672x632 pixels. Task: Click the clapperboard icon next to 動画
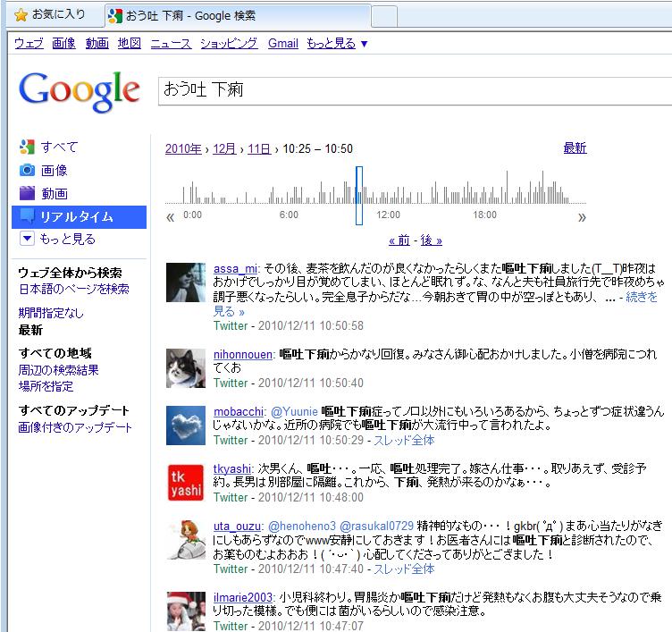[x=27, y=193]
